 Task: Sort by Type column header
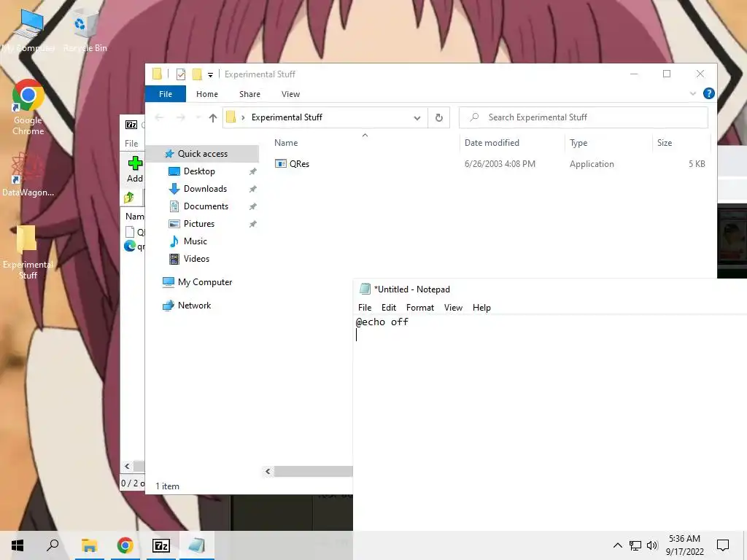(578, 143)
